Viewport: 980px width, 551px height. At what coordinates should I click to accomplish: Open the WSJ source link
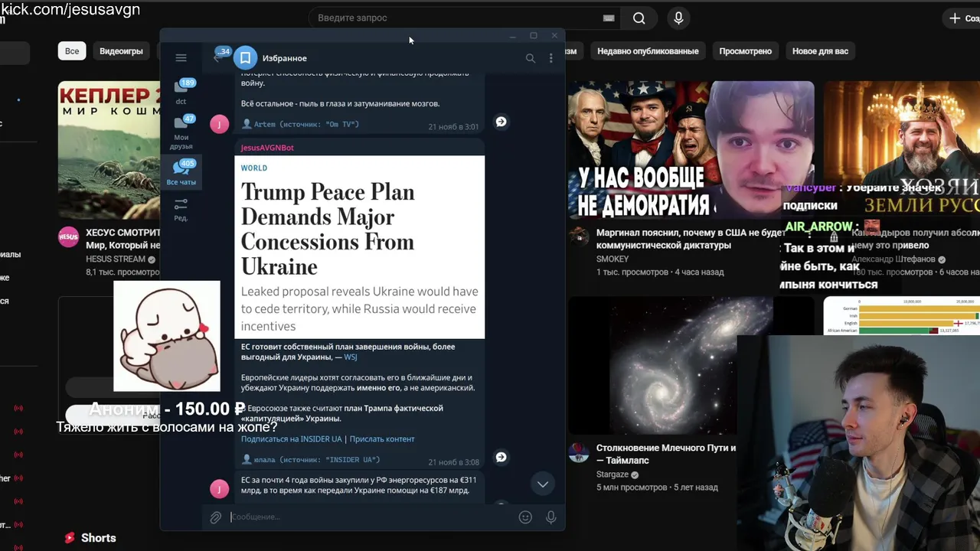click(350, 357)
